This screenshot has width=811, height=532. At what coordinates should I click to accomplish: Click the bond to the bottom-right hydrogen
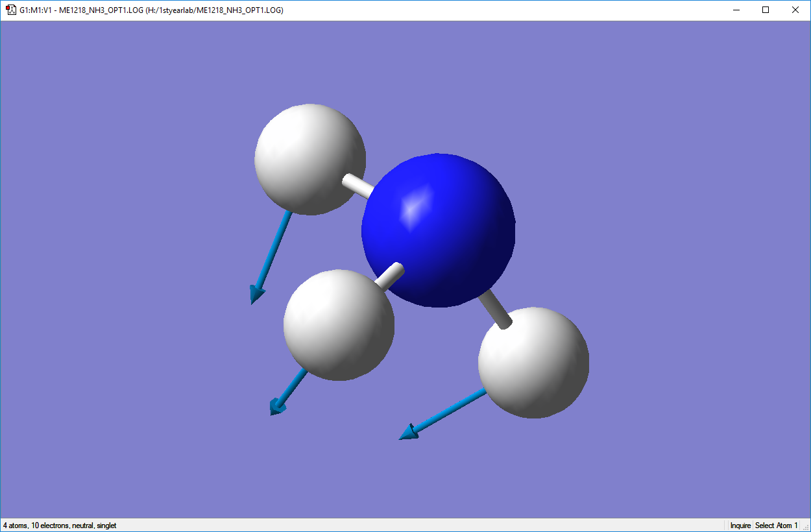[496, 309]
